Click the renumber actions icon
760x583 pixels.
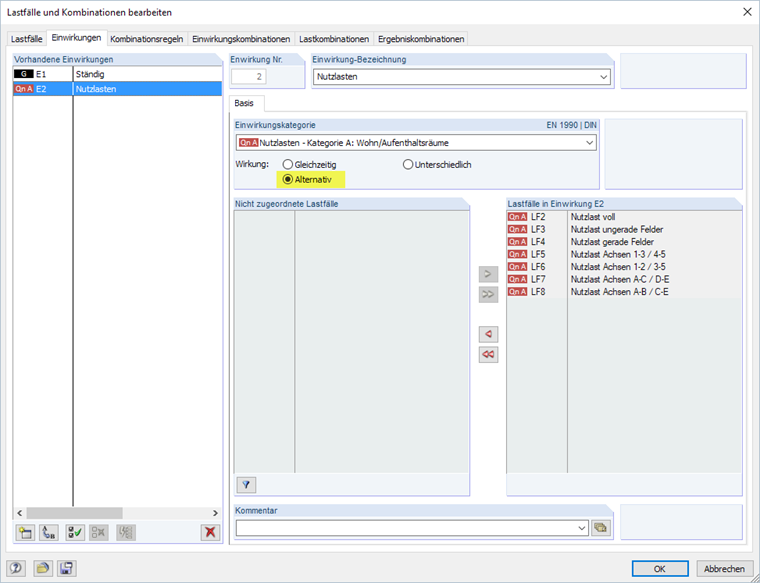click(x=48, y=533)
